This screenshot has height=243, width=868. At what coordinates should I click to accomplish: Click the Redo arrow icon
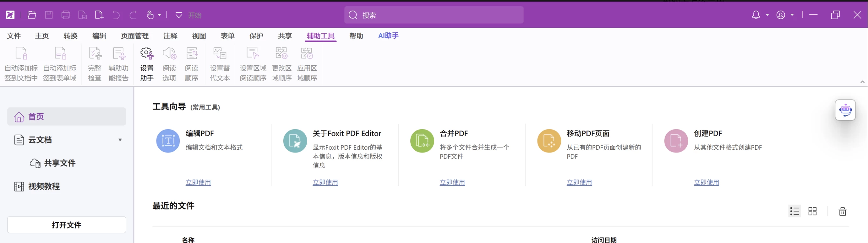coord(133,15)
